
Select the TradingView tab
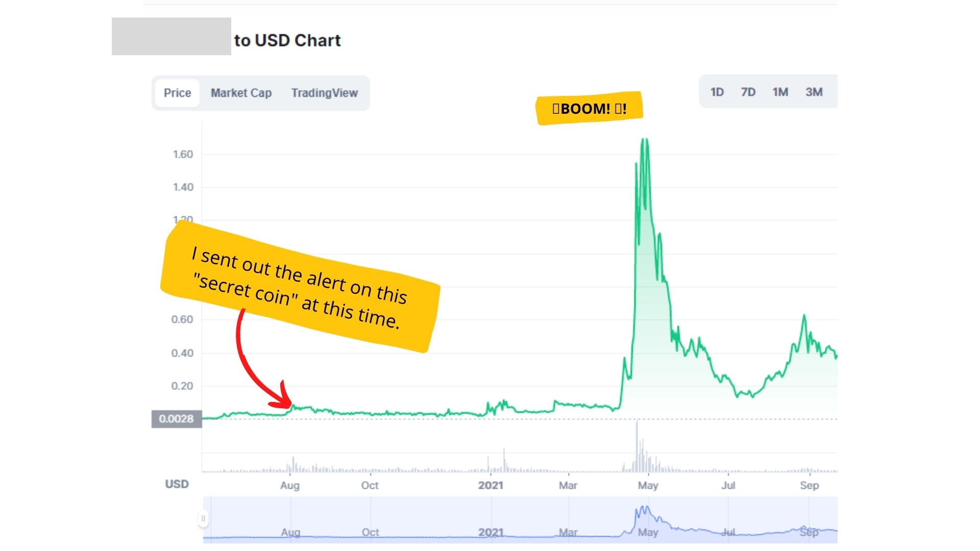tap(325, 93)
